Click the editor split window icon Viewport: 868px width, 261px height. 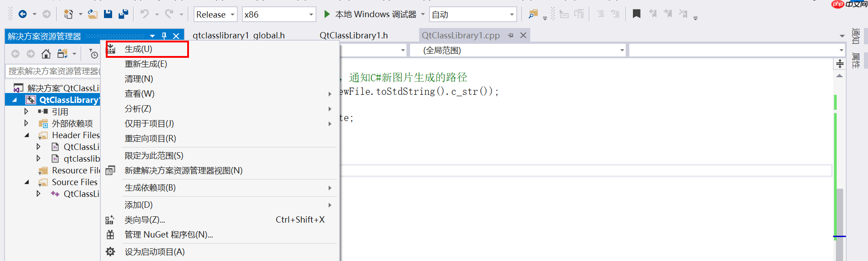(x=840, y=64)
